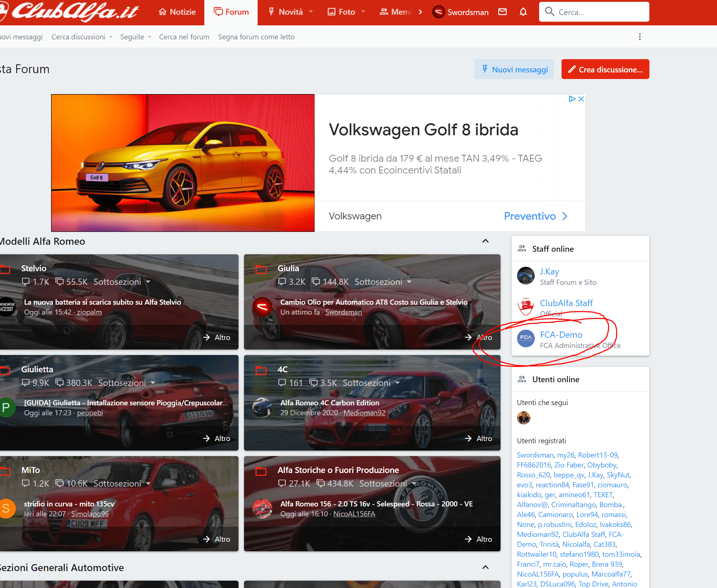Click Cerca nel forum link

pyautogui.click(x=184, y=37)
